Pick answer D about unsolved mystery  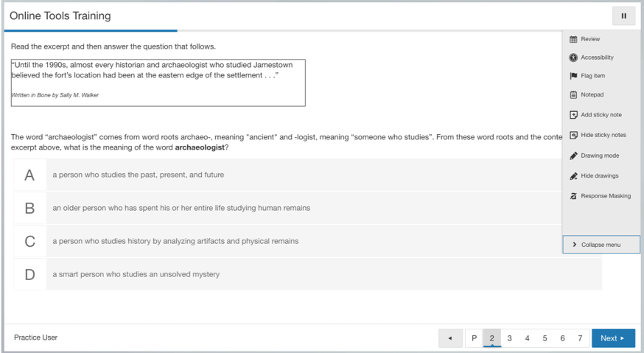pos(29,275)
